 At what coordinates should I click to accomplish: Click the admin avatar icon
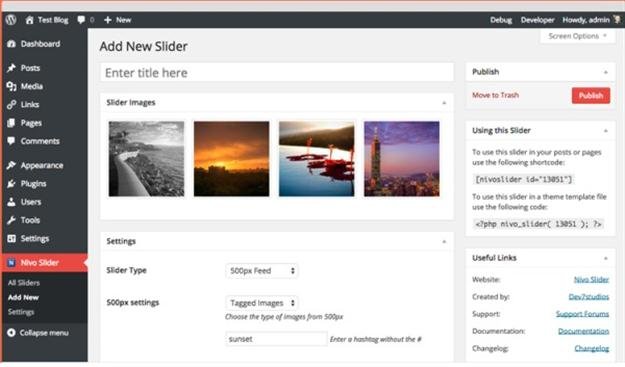(617, 20)
